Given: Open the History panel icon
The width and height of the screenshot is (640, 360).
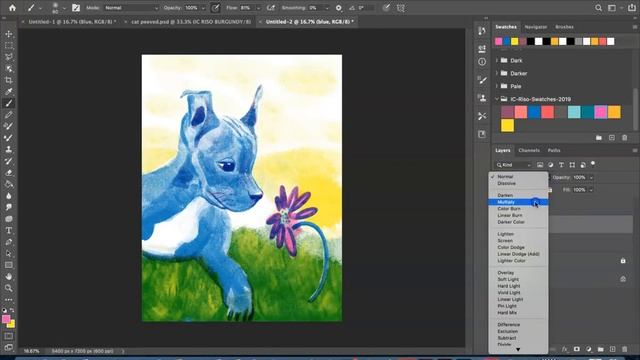Looking at the screenshot, I should coord(482,31).
